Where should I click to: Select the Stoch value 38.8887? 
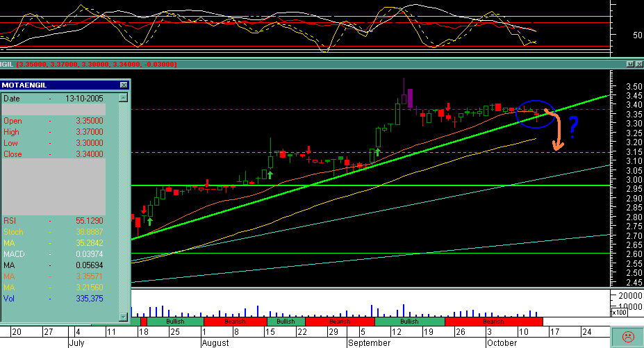[89, 232]
